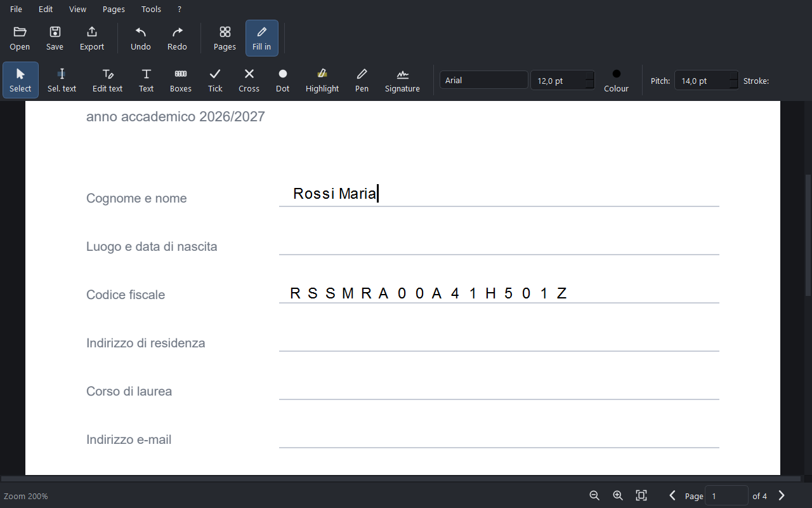Zoom in with the magnifier plus icon

pyautogui.click(x=618, y=495)
